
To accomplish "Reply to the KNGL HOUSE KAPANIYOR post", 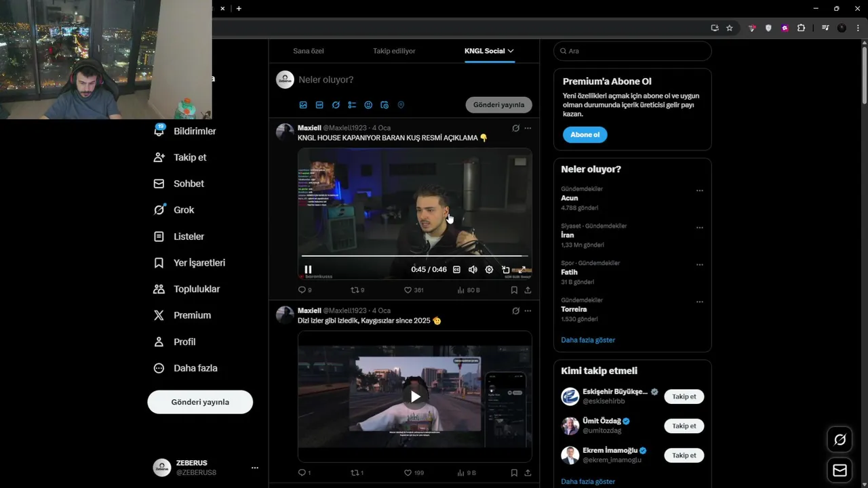I will tap(304, 290).
